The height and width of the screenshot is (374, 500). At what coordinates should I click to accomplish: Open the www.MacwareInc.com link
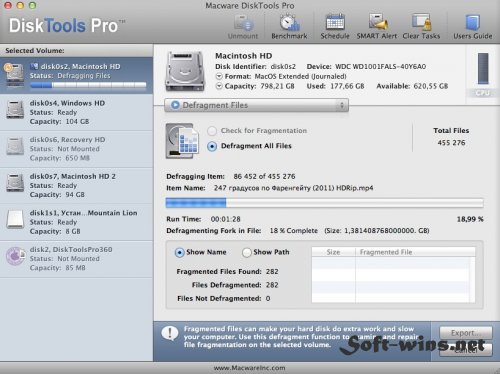250,368
